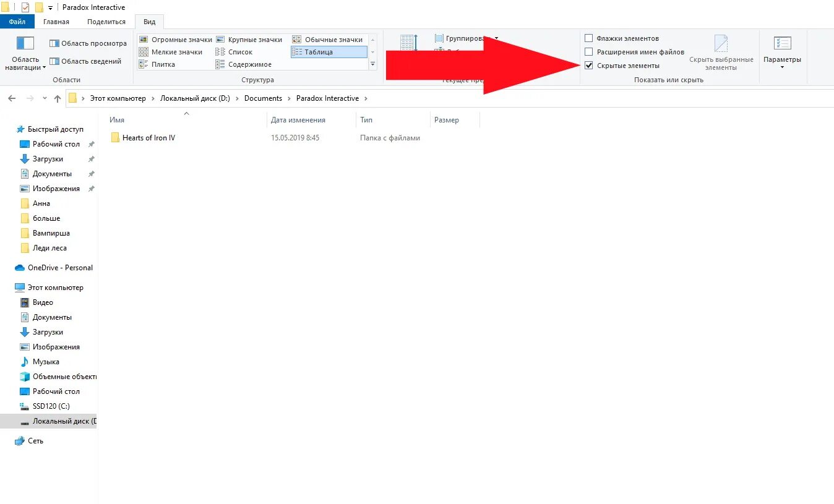
Task: Click Documents breadcrumb in address bar
Action: pos(263,98)
